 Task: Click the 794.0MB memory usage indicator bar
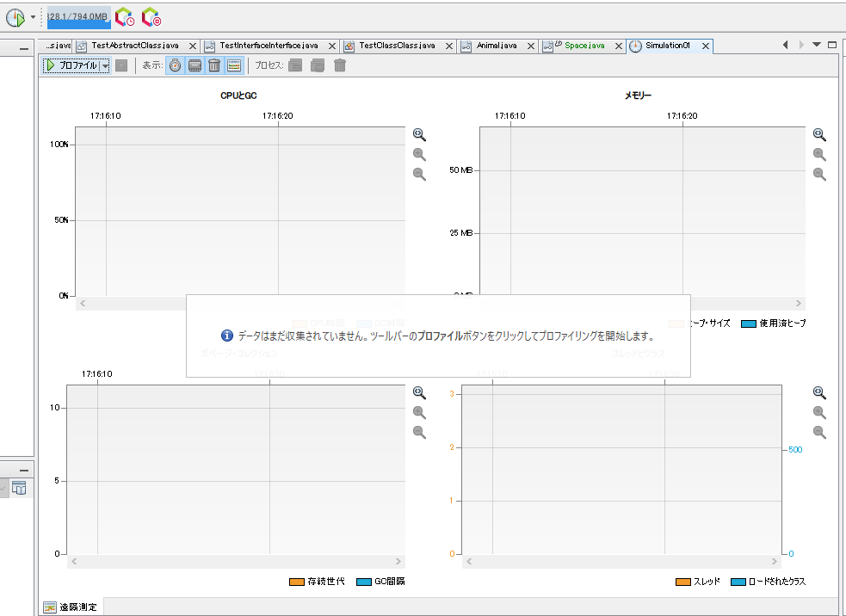[79, 17]
